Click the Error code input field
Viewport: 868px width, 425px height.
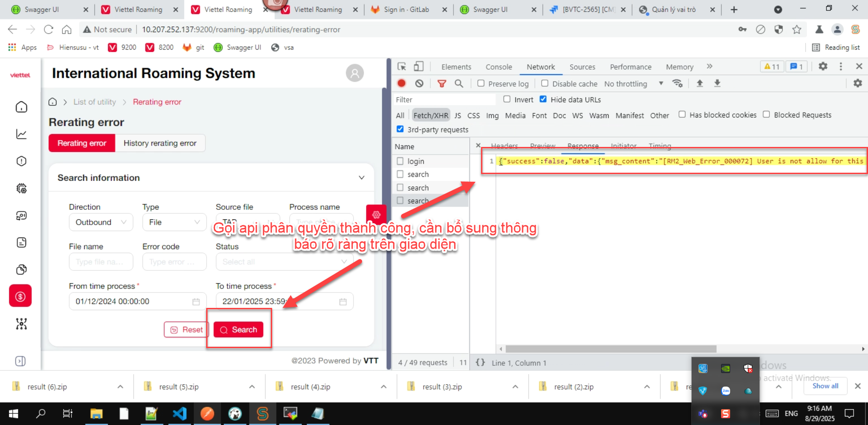click(174, 262)
